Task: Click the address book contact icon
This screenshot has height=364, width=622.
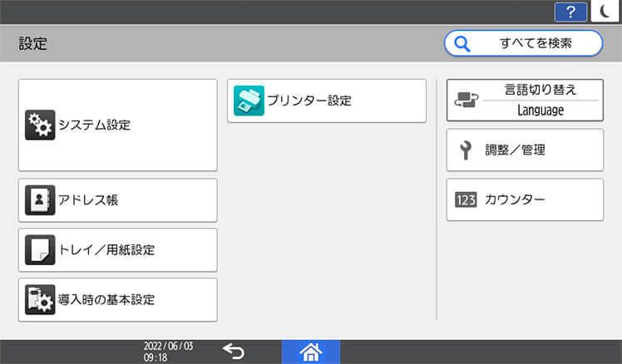Action: click(39, 200)
